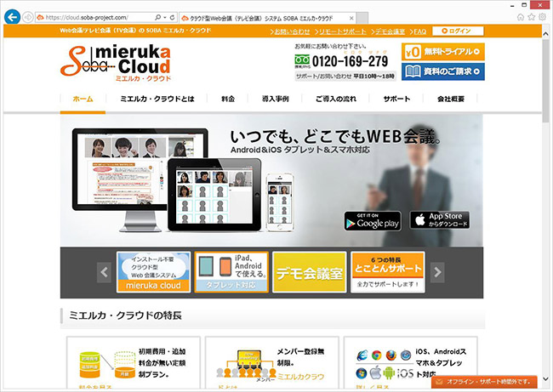Go back with the browser back arrow

[13, 16]
